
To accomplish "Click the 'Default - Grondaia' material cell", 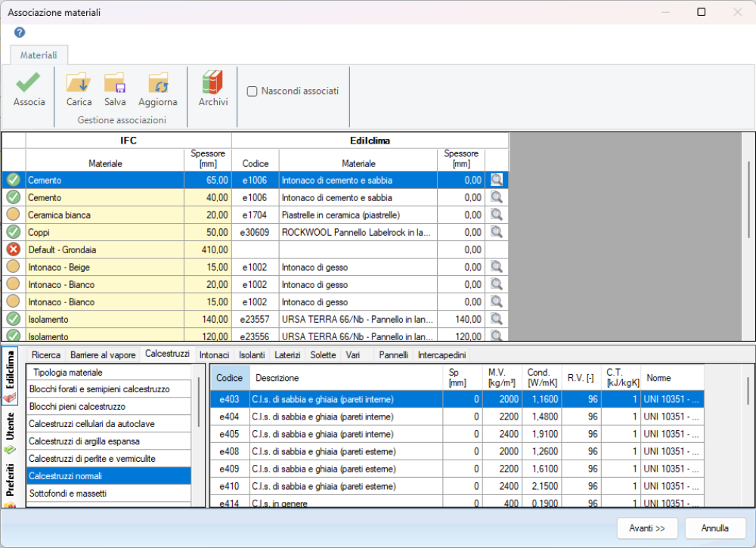I will [x=104, y=249].
